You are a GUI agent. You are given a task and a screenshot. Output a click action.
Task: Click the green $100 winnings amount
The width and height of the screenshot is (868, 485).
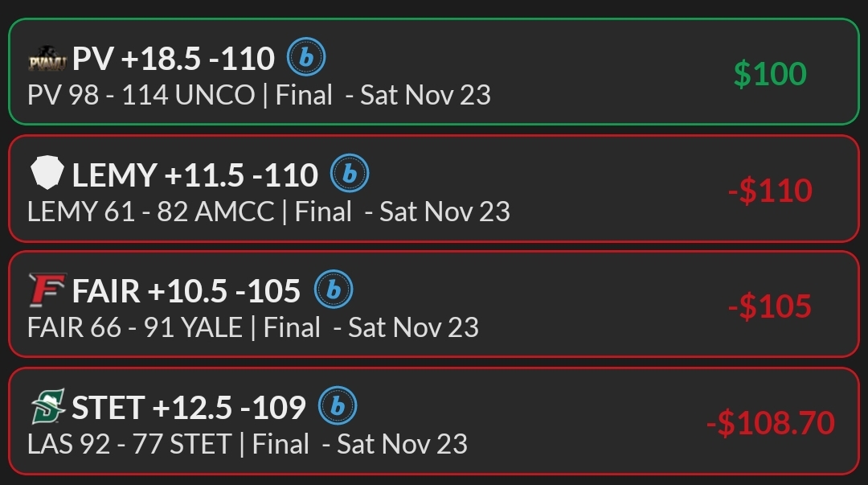coord(769,74)
